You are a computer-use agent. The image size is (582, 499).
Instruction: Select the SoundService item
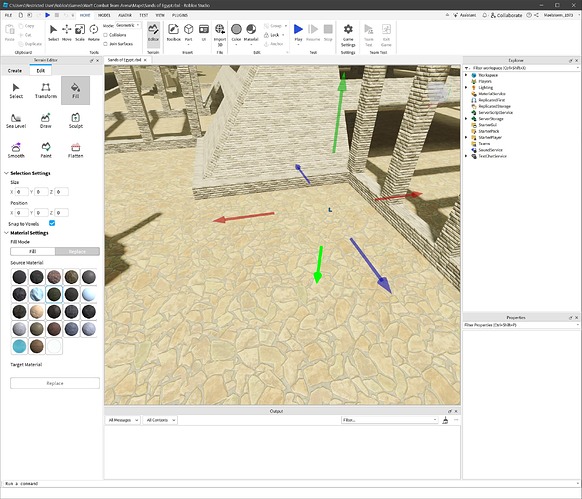point(490,150)
